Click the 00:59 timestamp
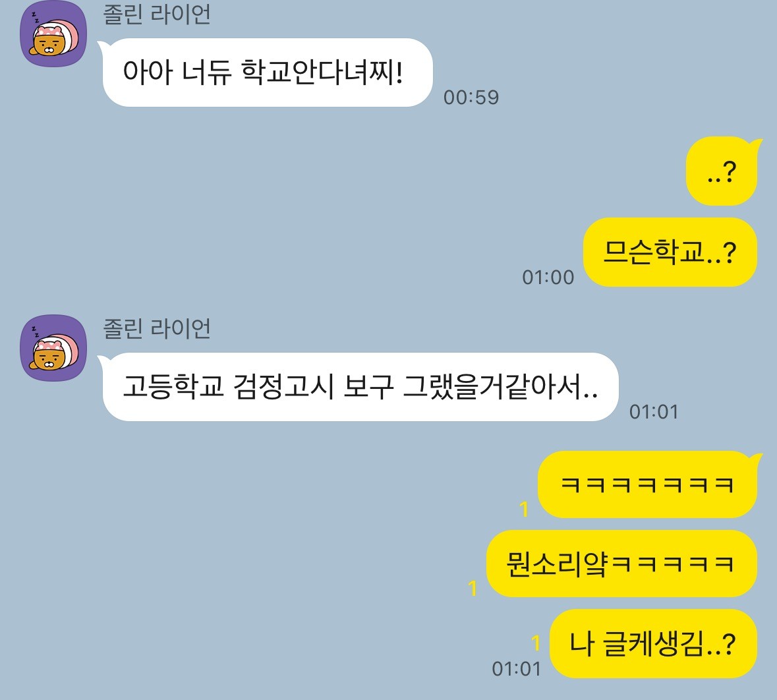Viewport: 777px width, 700px height. pos(471,98)
